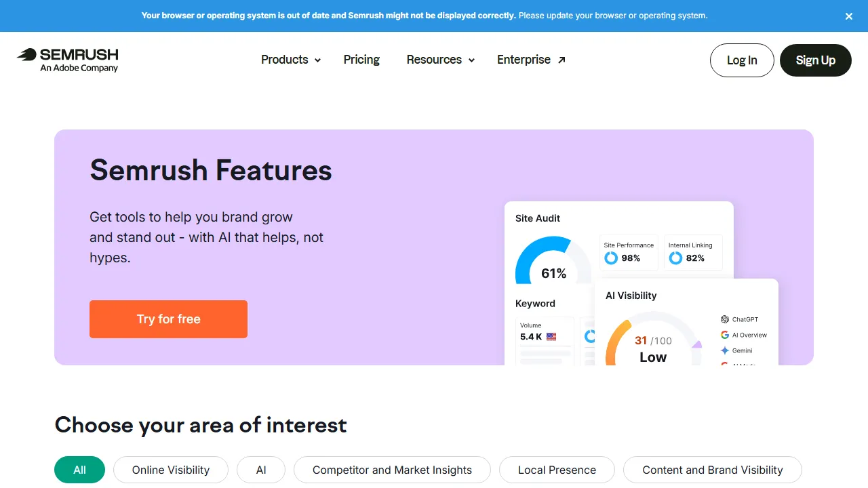Click the 'An Adobe Company' tagline
The image size is (868, 488).
point(79,68)
